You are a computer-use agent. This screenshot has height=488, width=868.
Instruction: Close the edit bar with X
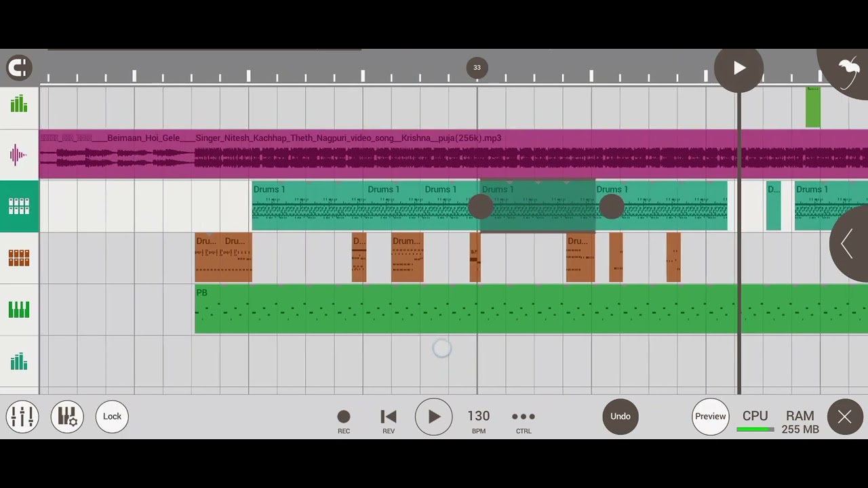844,417
